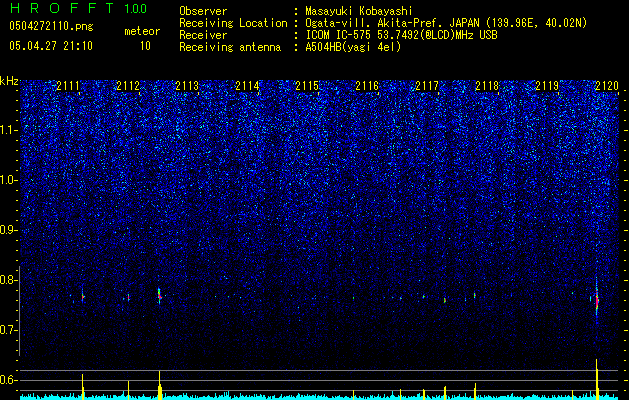The height and width of the screenshot is (400, 629).
Task: Click the date stamp 05.04.27 21:10
Action: [51, 46]
